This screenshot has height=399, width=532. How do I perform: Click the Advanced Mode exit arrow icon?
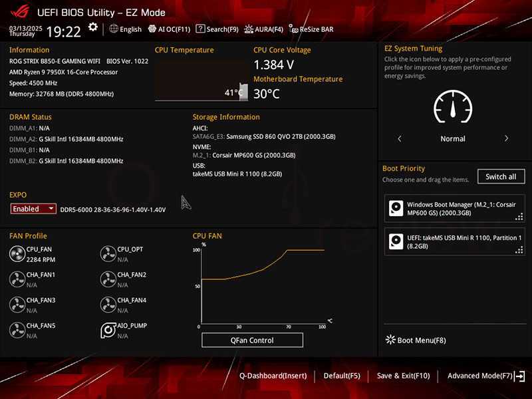point(519,376)
